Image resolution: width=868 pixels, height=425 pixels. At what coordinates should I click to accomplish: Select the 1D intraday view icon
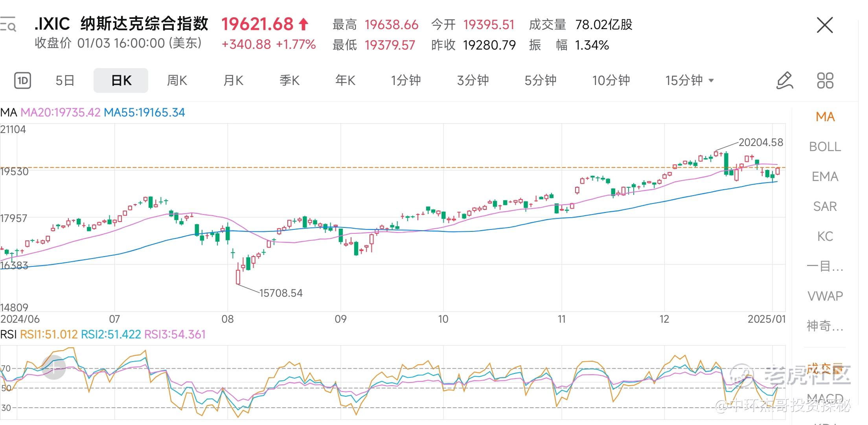click(x=22, y=80)
